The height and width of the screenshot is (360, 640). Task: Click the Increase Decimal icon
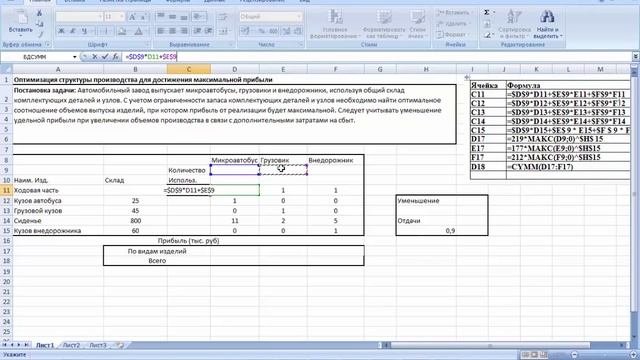287,31
